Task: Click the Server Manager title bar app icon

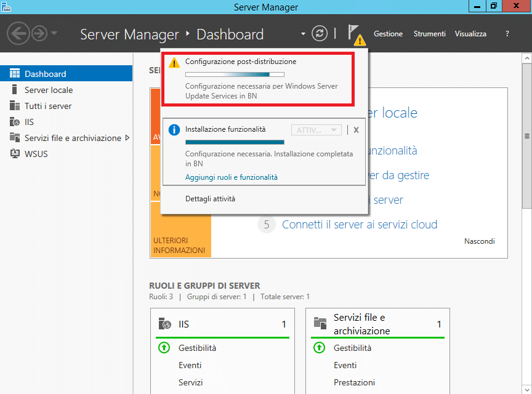Action: point(6,7)
